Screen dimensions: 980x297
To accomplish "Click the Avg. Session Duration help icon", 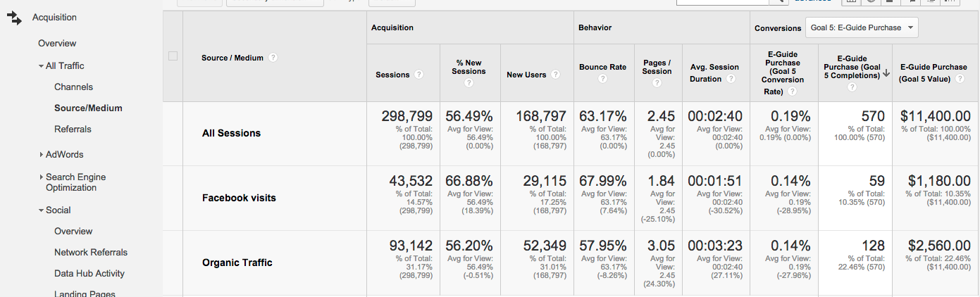I will [731, 79].
